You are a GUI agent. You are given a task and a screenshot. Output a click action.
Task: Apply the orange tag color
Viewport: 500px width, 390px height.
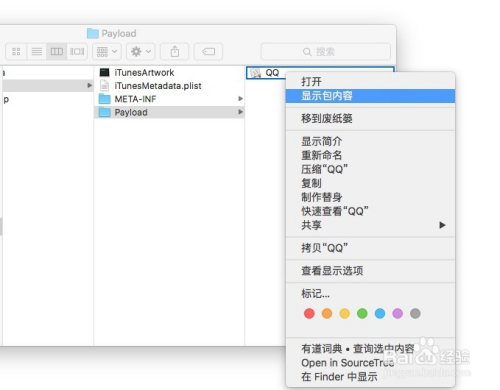[327, 313]
